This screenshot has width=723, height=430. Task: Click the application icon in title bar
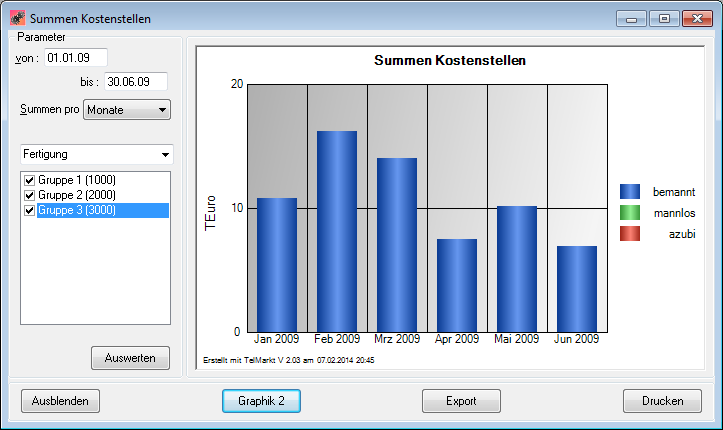[17, 18]
